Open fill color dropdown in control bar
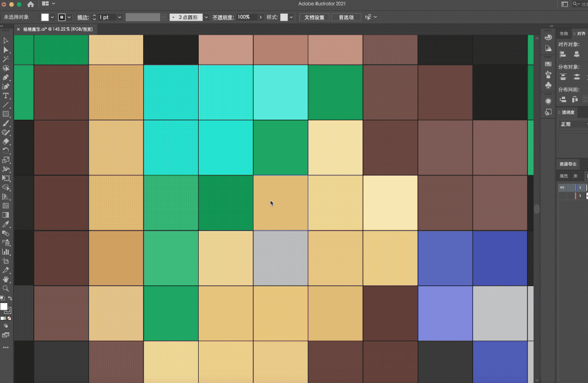Screen dimensions: 588x383 [52, 17]
